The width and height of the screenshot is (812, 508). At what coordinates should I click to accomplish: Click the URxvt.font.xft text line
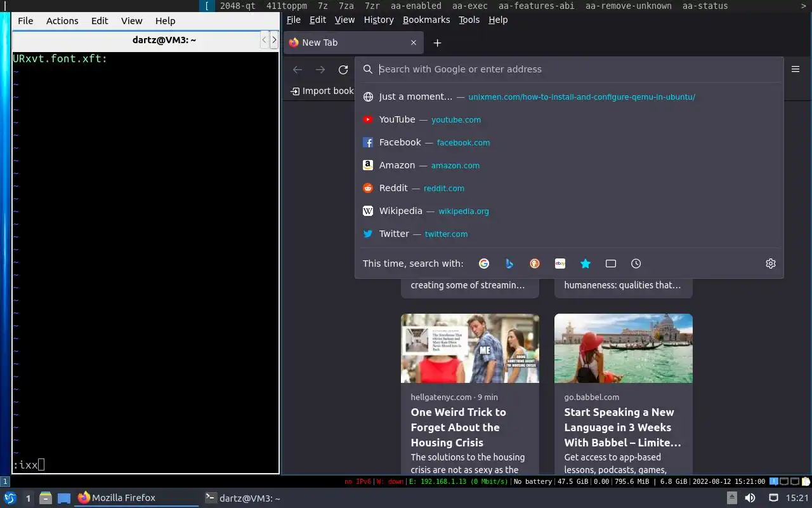60,58
